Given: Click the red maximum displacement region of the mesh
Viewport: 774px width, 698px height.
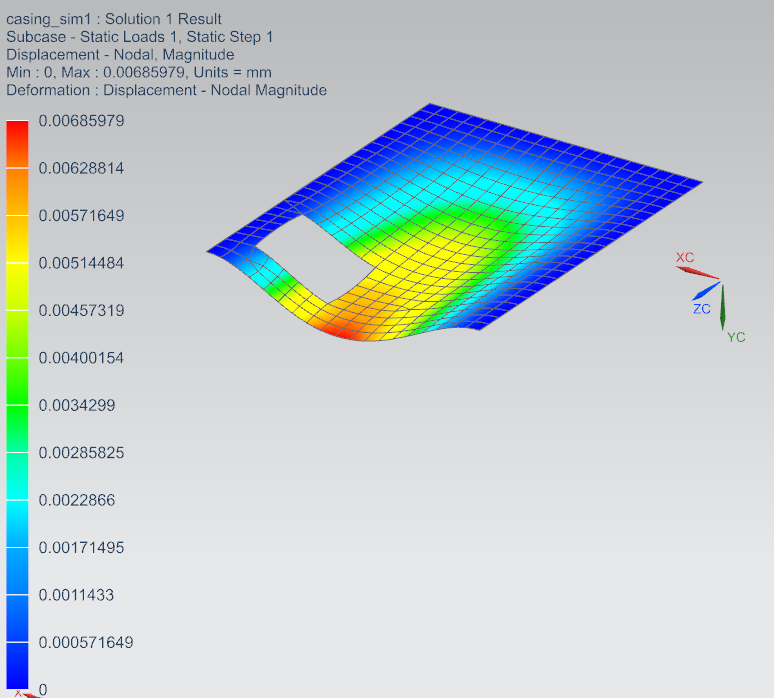Looking at the screenshot, I should [343, 332].
